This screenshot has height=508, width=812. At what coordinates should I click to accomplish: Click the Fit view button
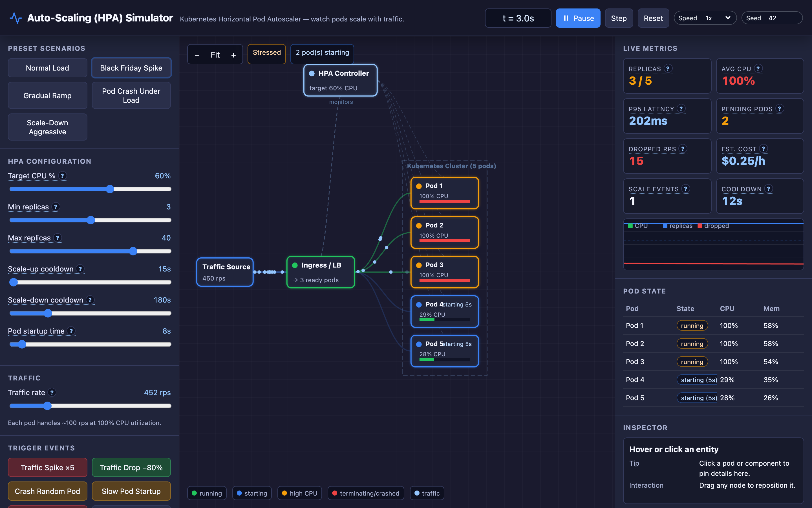coord(215,55)
